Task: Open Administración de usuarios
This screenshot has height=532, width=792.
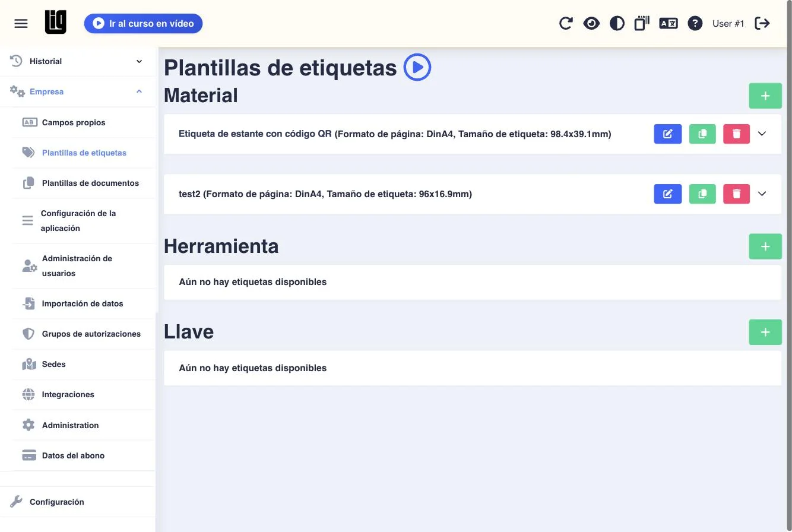Action: 83,266
